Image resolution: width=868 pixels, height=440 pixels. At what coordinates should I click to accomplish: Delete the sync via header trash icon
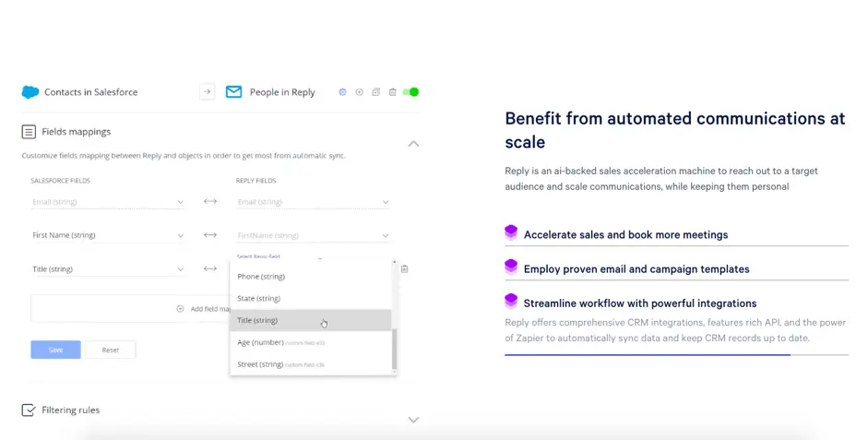(392, 92)
